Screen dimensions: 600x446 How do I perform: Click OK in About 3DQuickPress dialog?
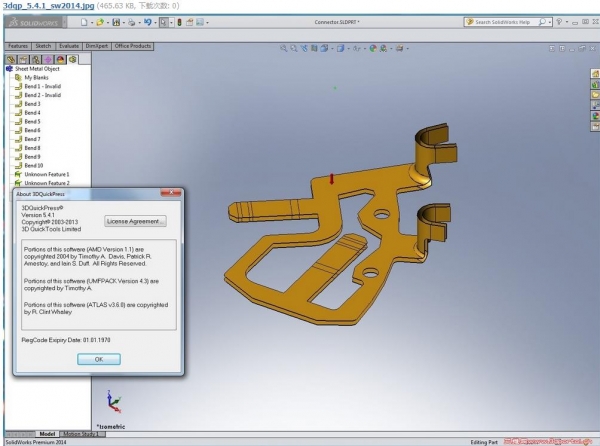(x=99, y=359)
